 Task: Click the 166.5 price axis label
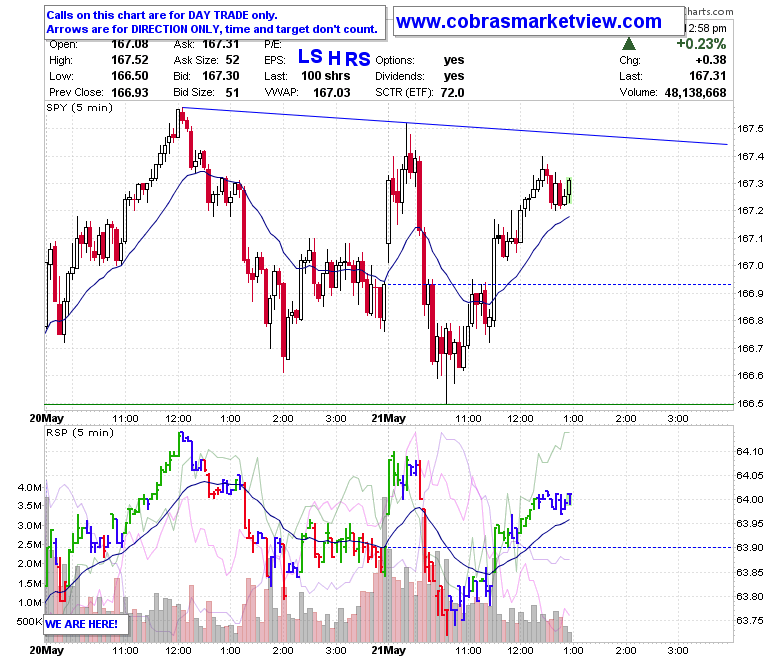[x=750, y=403]
